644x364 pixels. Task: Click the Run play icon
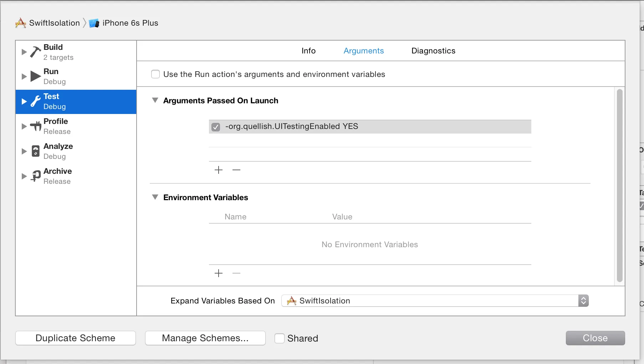35,76
